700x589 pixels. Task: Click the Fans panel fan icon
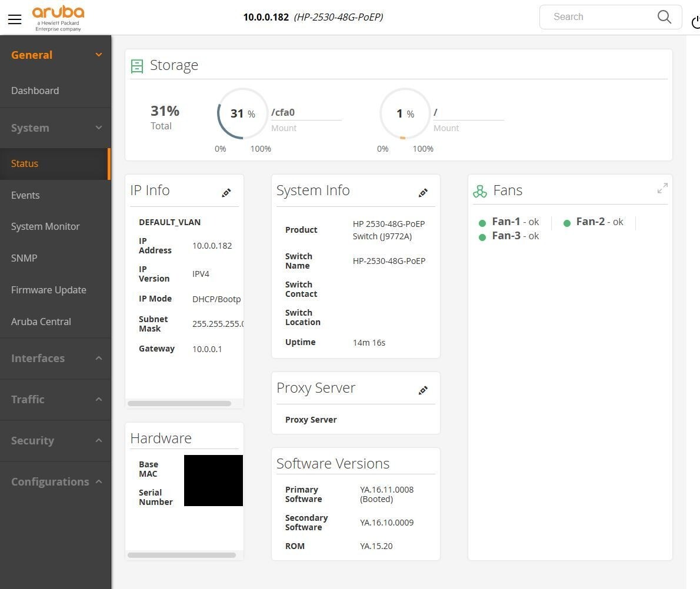pyautogui.click(x=480, y=192)
